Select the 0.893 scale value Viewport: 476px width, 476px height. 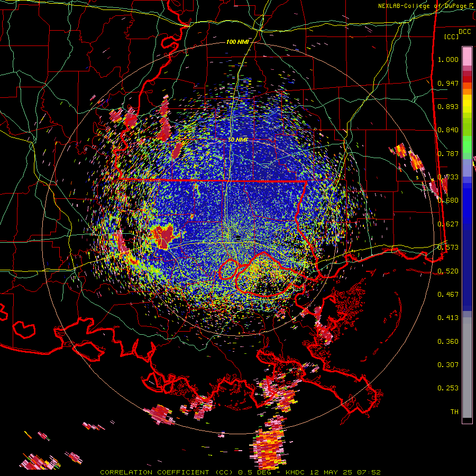click(448, 106)
